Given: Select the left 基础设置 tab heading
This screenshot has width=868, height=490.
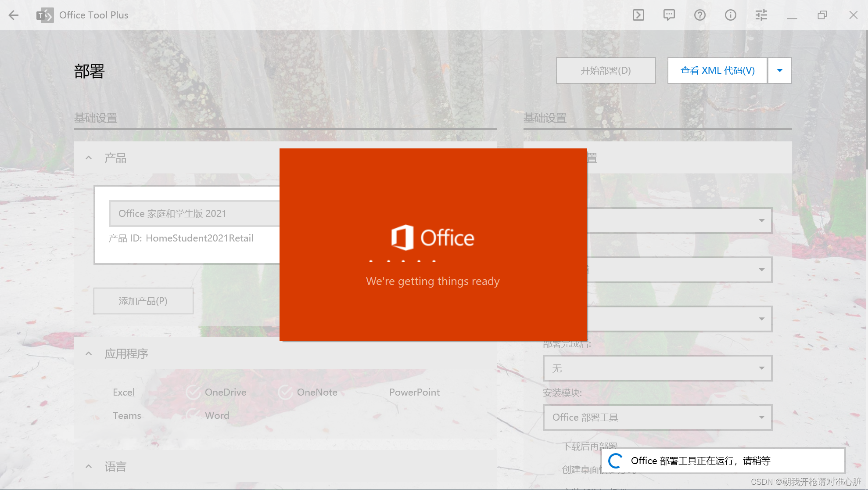Looking at the screenshot, I should [x=96, y=118].
